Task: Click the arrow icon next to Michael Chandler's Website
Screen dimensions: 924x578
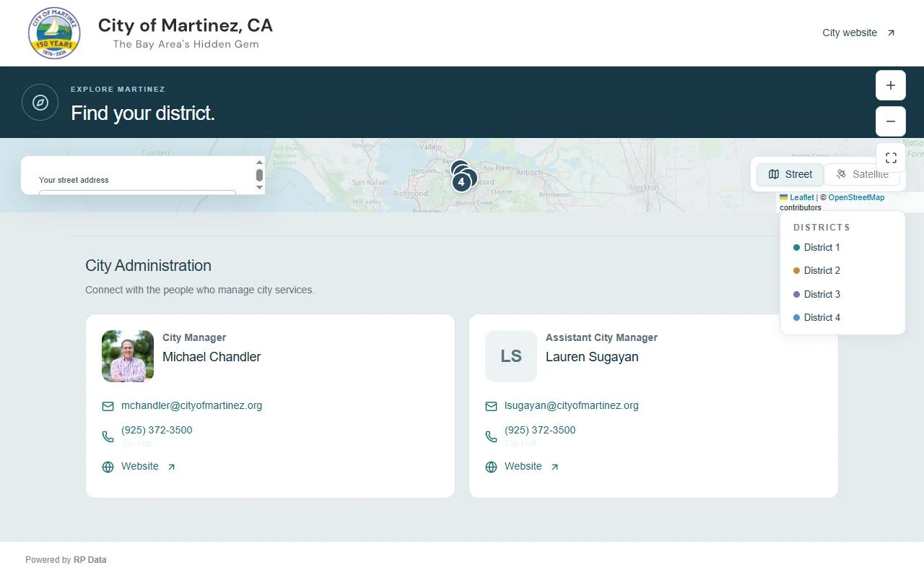Action: click(171, 467)
